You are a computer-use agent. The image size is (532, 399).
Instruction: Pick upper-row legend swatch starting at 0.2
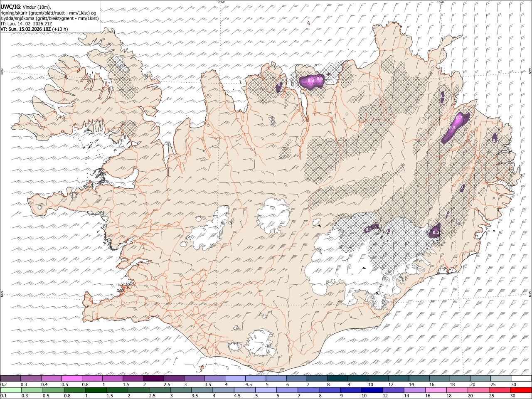[10, 379]
